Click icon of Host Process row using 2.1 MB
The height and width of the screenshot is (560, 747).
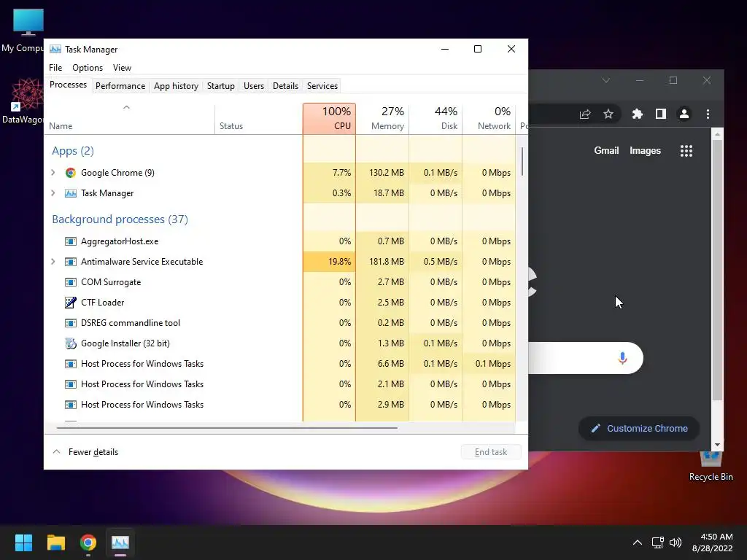coord(71,384)
